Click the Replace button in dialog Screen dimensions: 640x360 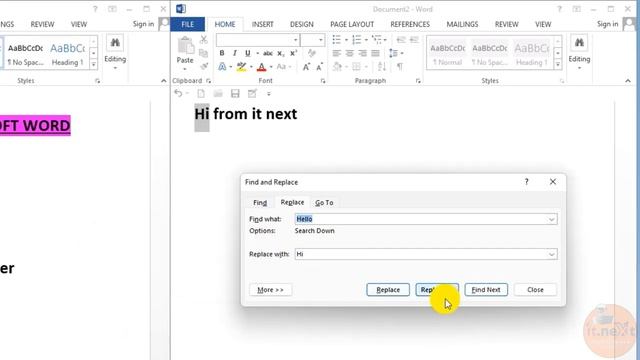click(x=388, y=290)
